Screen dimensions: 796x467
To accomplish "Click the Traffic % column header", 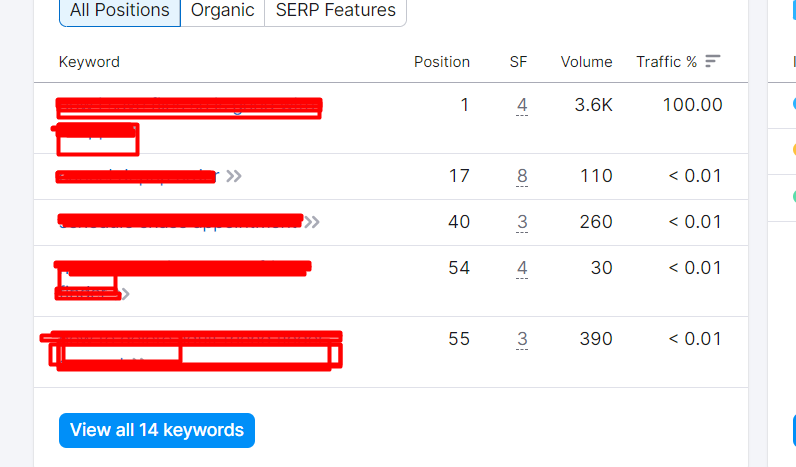I will [667, 62].
